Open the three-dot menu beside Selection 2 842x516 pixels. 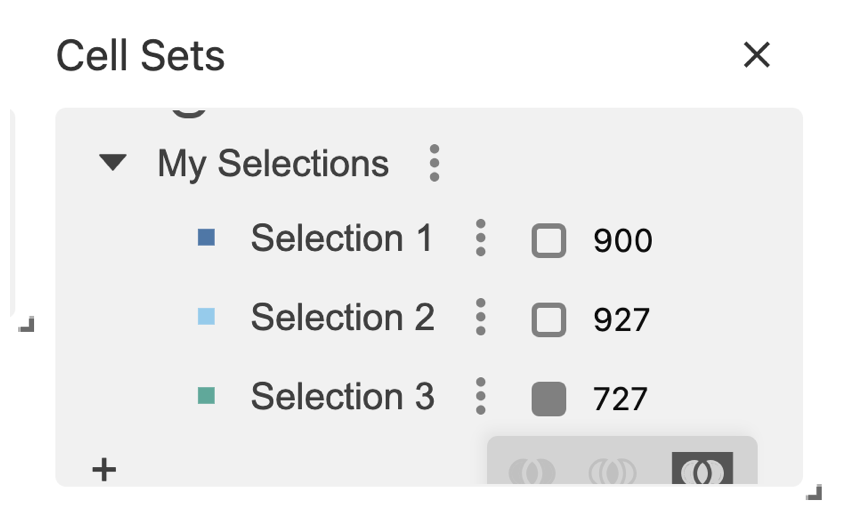pos(481,317)
